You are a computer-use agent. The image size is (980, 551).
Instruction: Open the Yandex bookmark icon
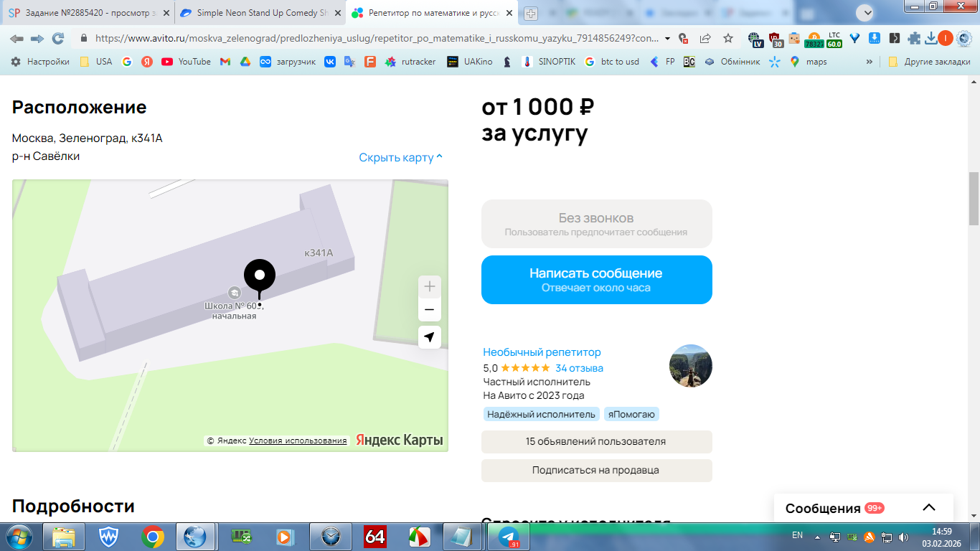147,62
